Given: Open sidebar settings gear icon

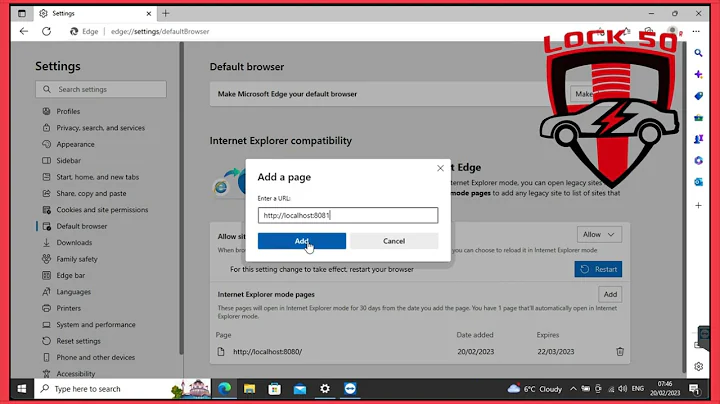Looking at the screenshot, I should [698, 366].
